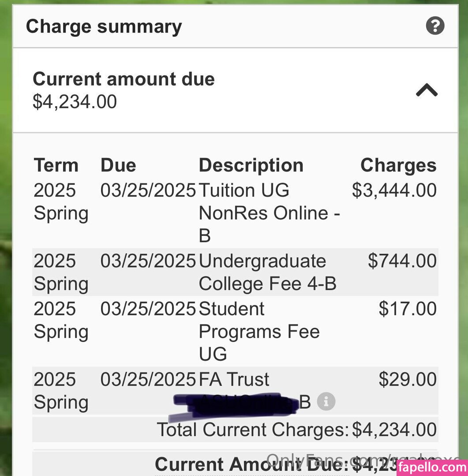Select the Undergraduate College Fee 4-B row
The width and height of the screenshot is (468, 476).
point(267,272)
